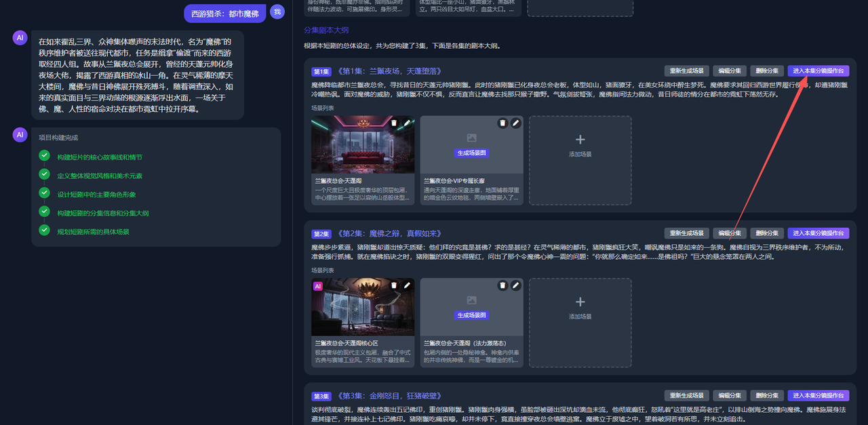Click 删除分集 for episode 3
The height and width of the screenshot is (425, 868).
click(767, 395)
